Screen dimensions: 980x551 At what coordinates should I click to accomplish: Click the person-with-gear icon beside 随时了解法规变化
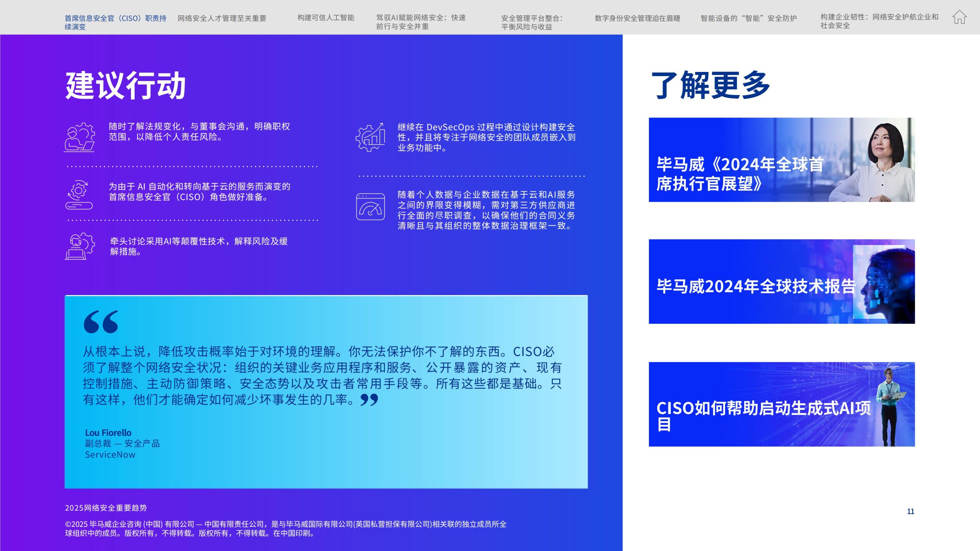pyautogui.click(x=79, y=137)
